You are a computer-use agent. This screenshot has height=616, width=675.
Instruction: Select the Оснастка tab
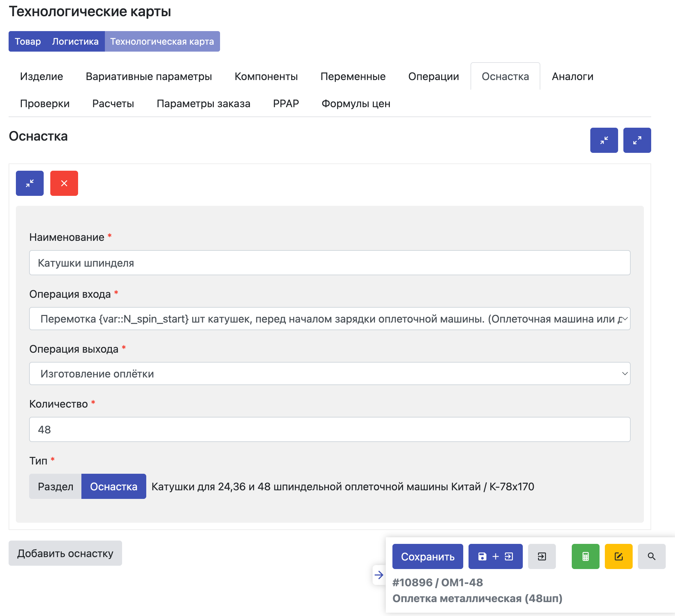coord(505,76)
